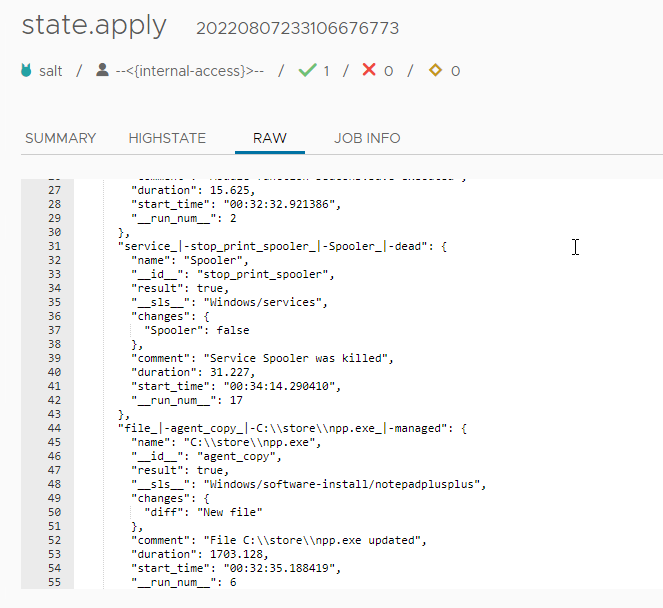Click the green success checkmark icon
The width and height of the screenshot is (663, 608).
coord(307,70)
